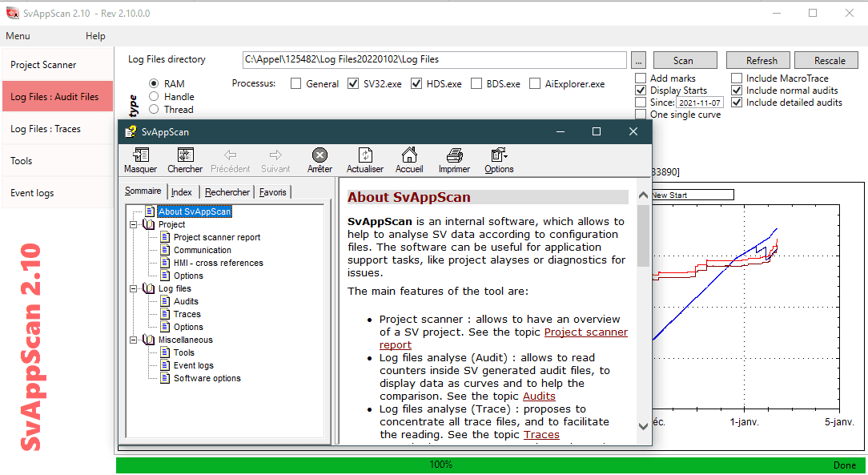The image size is (868, 475).
Task: Enable Include MacroTrace checkbox
Action: point(737,78)
